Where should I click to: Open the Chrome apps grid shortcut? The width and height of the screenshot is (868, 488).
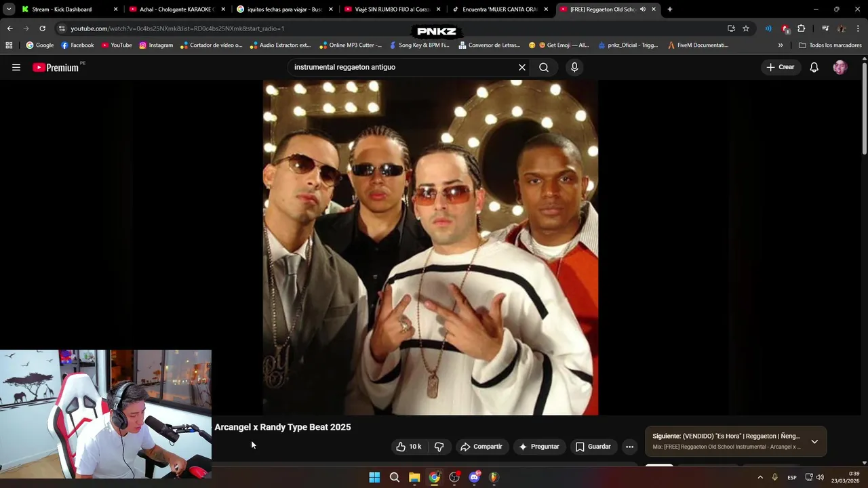pyautogui.click(x=9, y=45)
